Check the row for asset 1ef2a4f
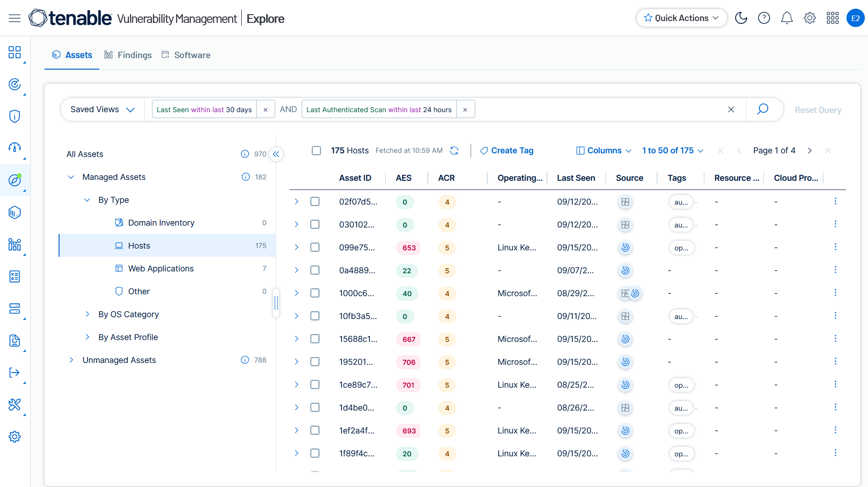Screen dimensions: 868x487 click(315, 430)
